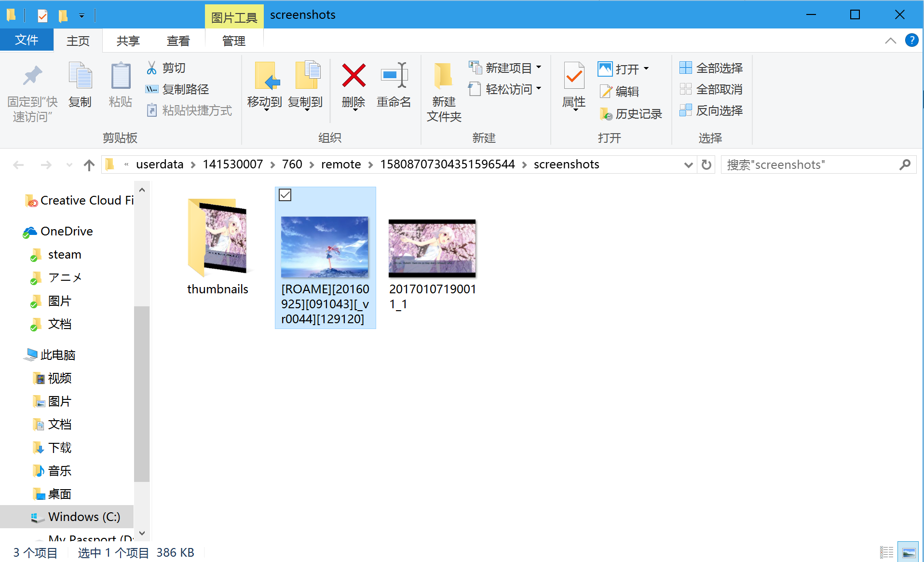The image size is (924, 562).
Task: Paste from clipboard
Action: coord(120,87)
